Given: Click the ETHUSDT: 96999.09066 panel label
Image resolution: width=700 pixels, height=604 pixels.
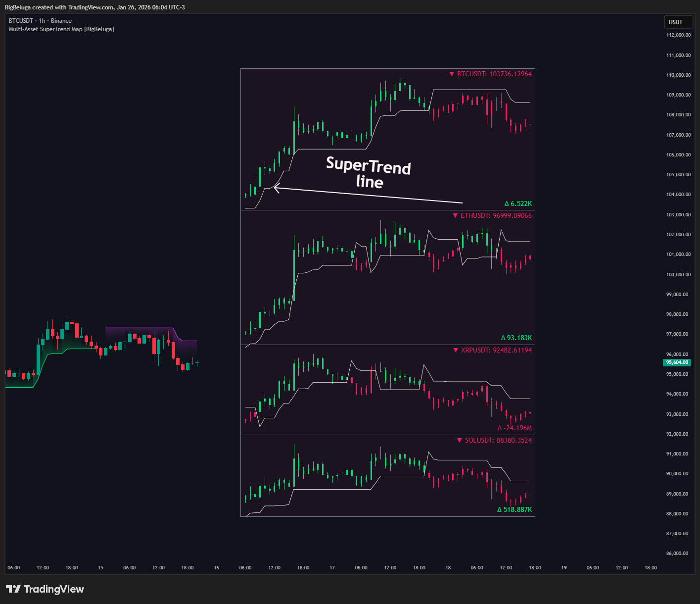Looking at the screenshot, I should pos(492,215).
